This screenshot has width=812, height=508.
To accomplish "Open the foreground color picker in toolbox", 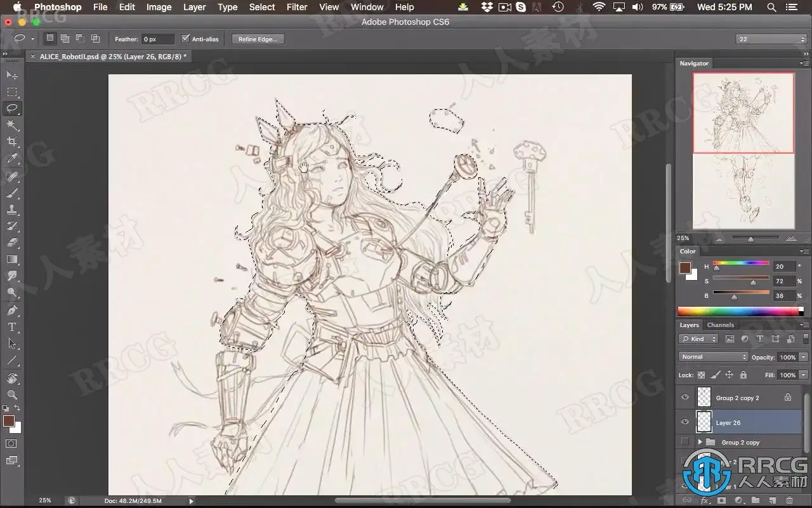I will pos(8,421).
